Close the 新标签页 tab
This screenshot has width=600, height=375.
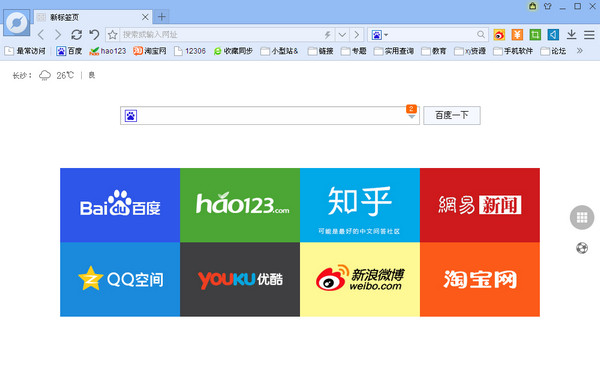point(145,17)
